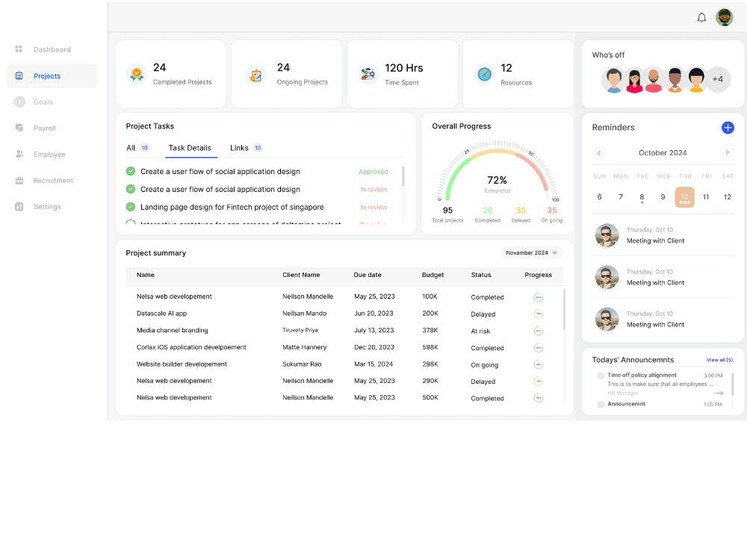Click the Mar 15, 2024 due date
747x560 pixels.
[x=373, y=364]
